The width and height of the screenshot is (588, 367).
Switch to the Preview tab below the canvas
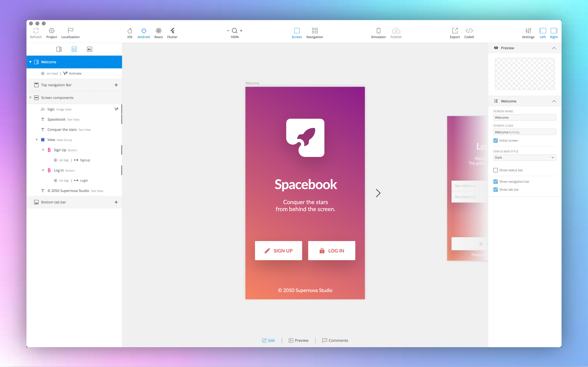point(299,340)
